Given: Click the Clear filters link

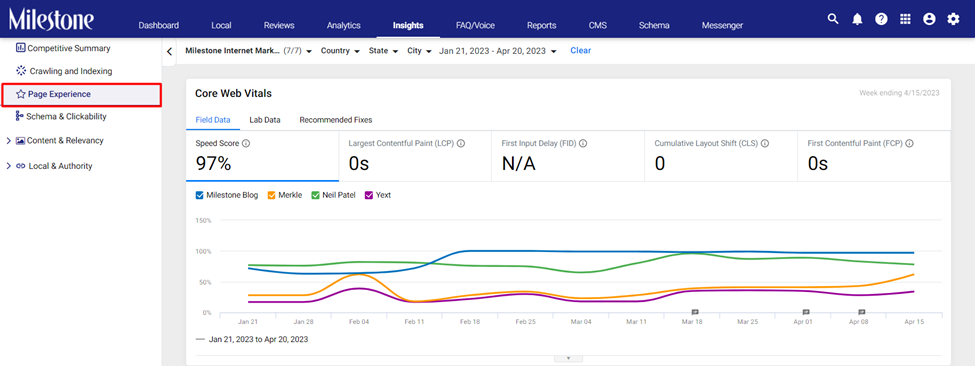Looking at the screenshot, I should coord(581,51).
